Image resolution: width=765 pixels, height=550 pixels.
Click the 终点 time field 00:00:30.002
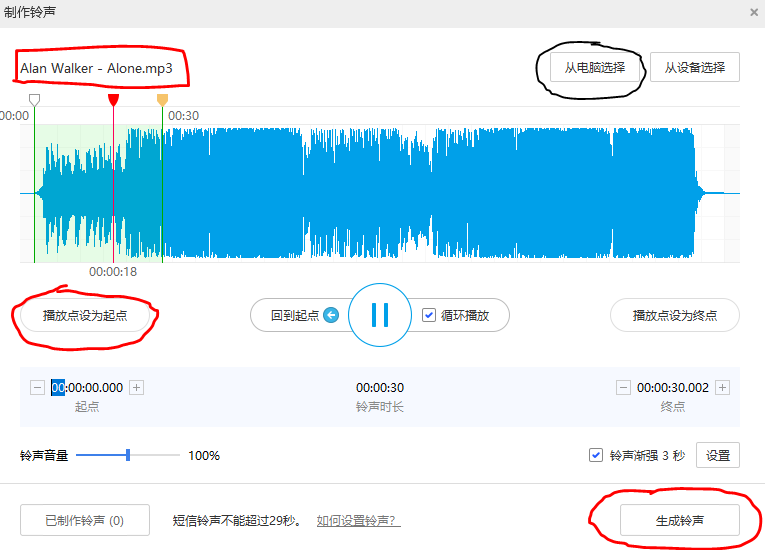coord(673,387)
